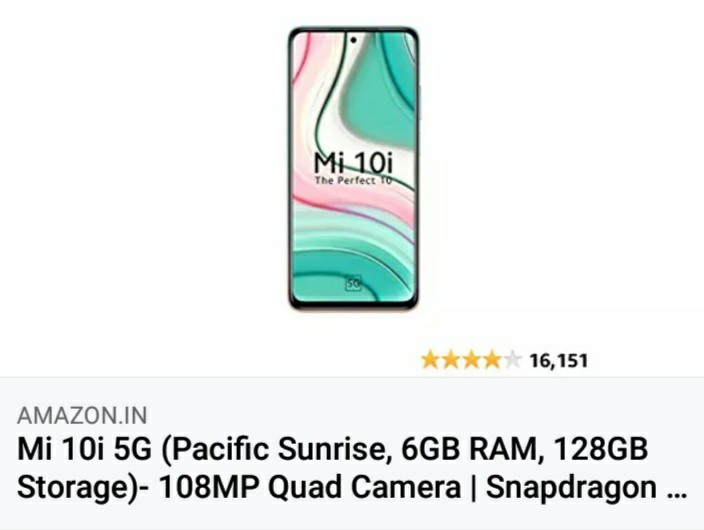Tap the punch-hole front camera dot

[x=353, y=40]
